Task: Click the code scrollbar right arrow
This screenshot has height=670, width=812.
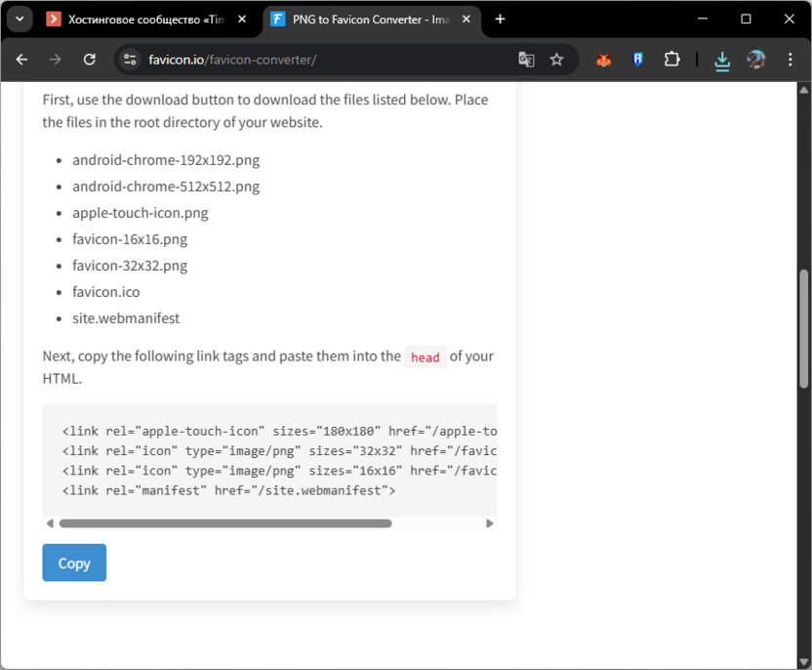Action: coord(489,523)
